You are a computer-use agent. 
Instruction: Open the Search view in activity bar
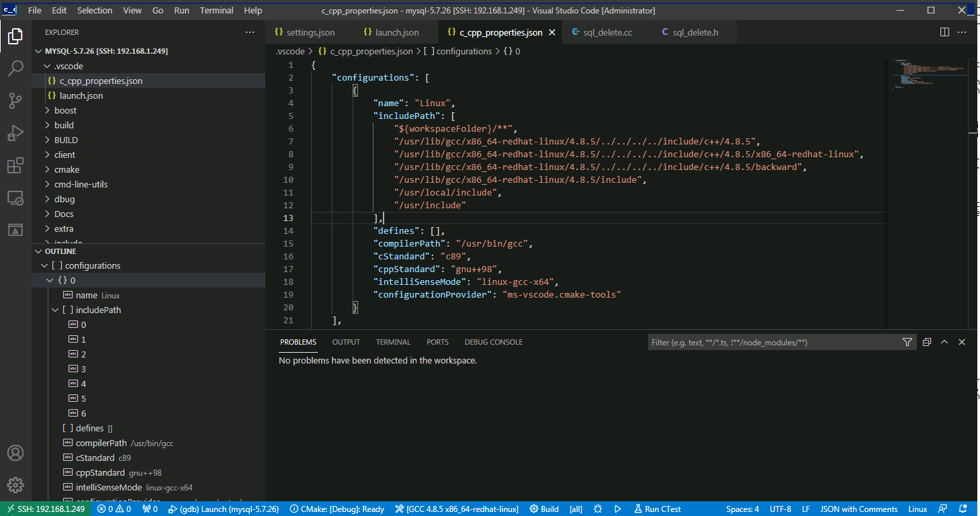[x=15, y=68]
